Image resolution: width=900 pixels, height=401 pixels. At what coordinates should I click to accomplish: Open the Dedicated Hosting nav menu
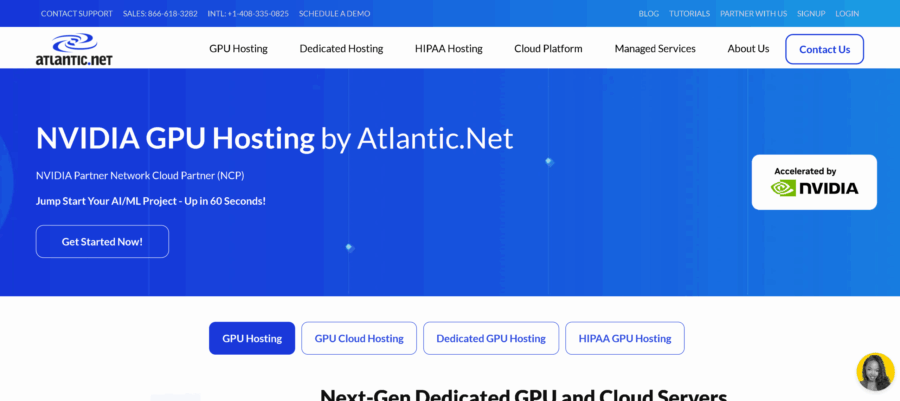click(341, 49)
